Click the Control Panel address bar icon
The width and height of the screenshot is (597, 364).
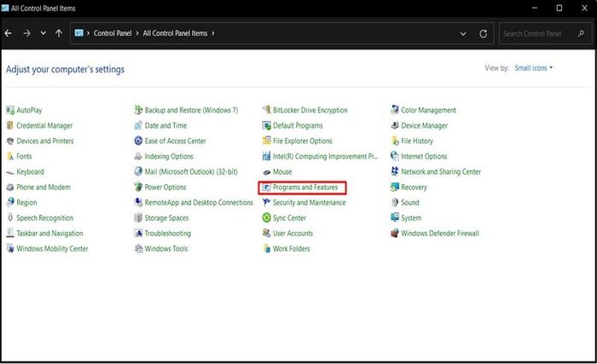point(78,32)
